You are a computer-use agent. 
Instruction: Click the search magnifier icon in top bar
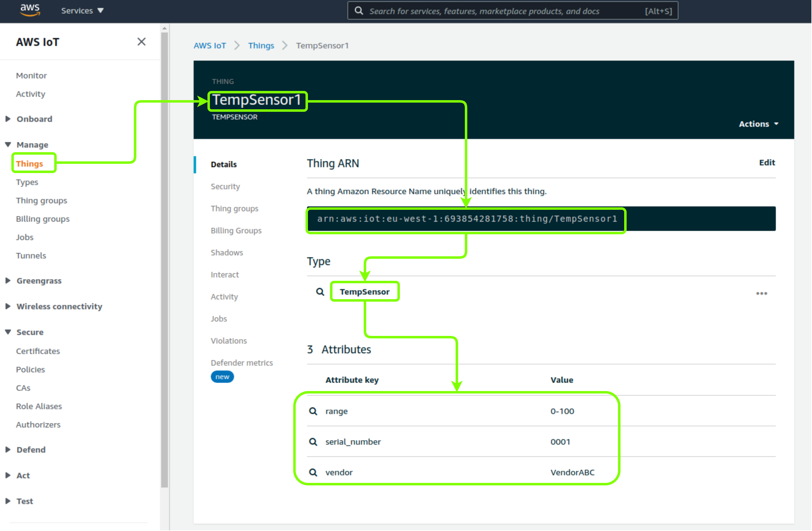point(359,11)
